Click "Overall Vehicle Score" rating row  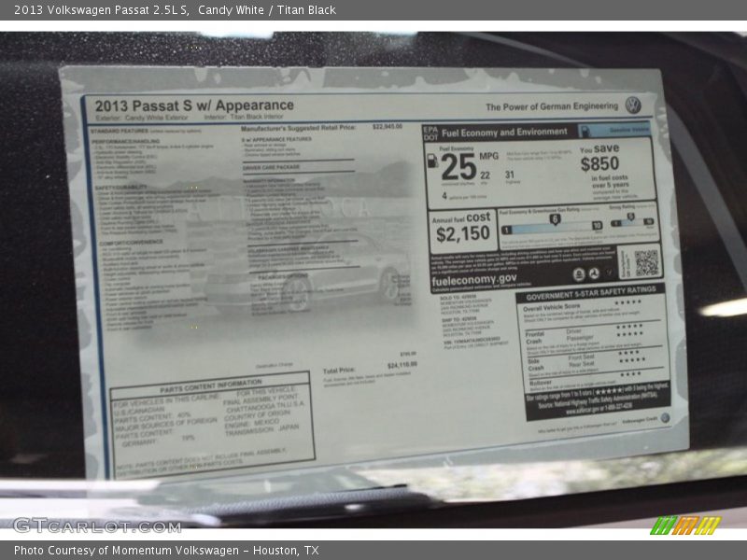pos(590,306)
